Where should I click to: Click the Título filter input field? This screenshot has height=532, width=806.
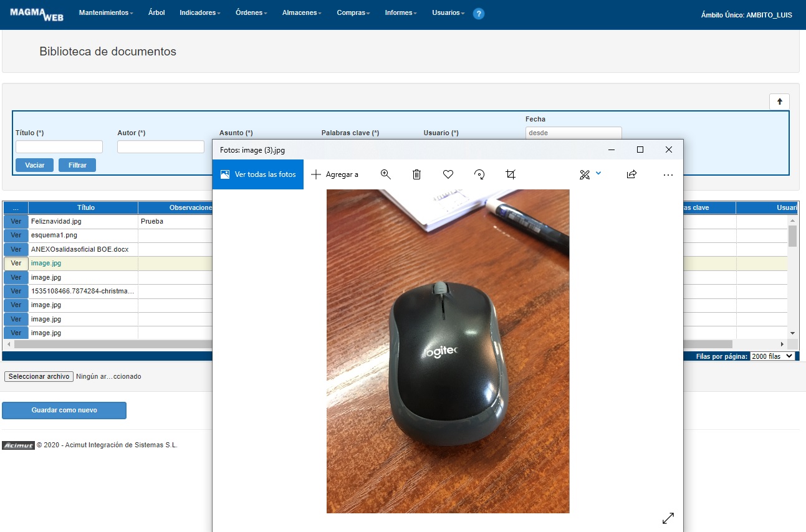pos(59,147)
